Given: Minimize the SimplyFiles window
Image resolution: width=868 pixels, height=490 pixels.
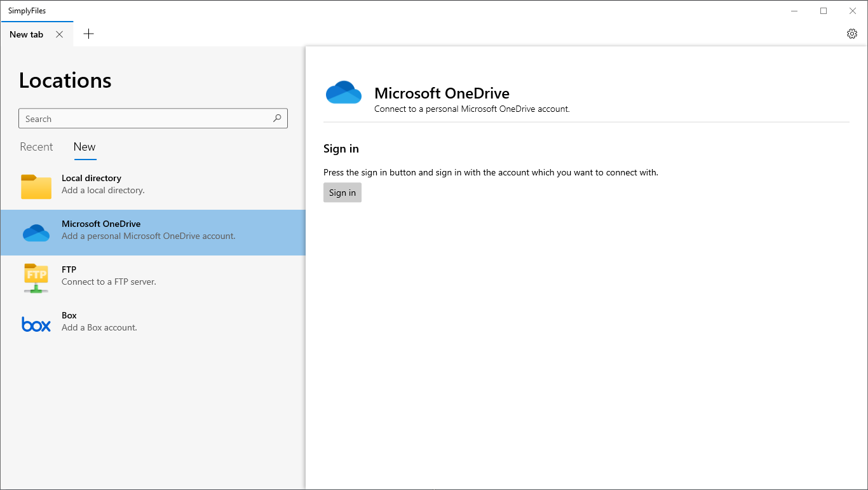Looking at the screenshot, I should coord(794,11).
